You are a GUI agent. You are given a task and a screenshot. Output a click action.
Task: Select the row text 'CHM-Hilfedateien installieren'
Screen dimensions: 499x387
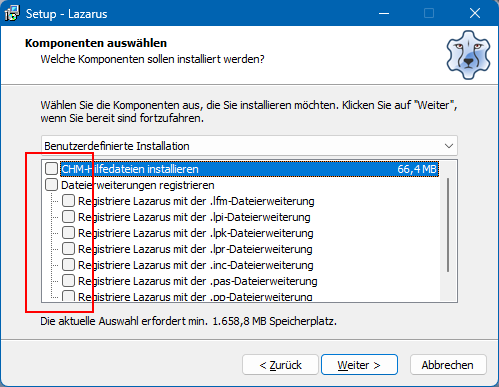[130, 169]
